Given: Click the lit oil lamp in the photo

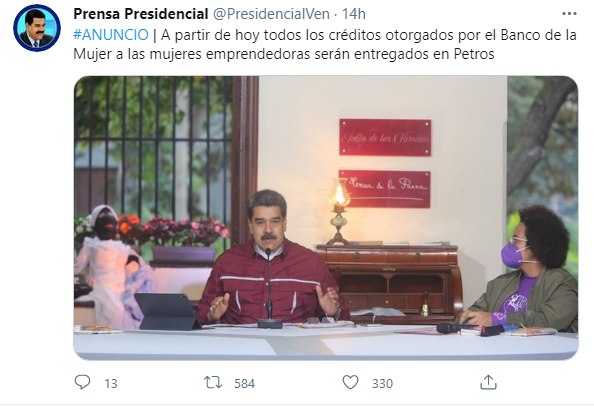Looking at the screenshot, I should (339, 212).
